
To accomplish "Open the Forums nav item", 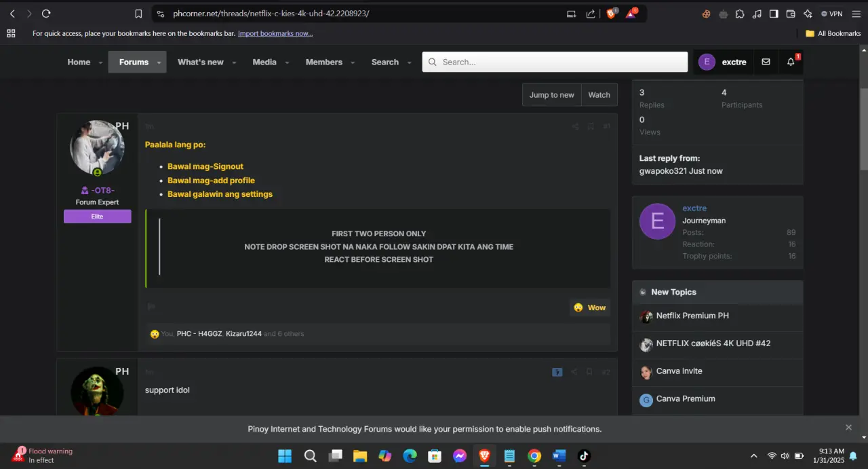I will tap(134, 62).
